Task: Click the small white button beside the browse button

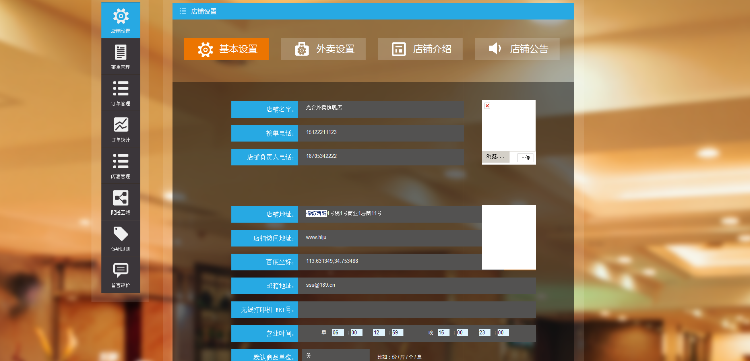Action: 526,158
